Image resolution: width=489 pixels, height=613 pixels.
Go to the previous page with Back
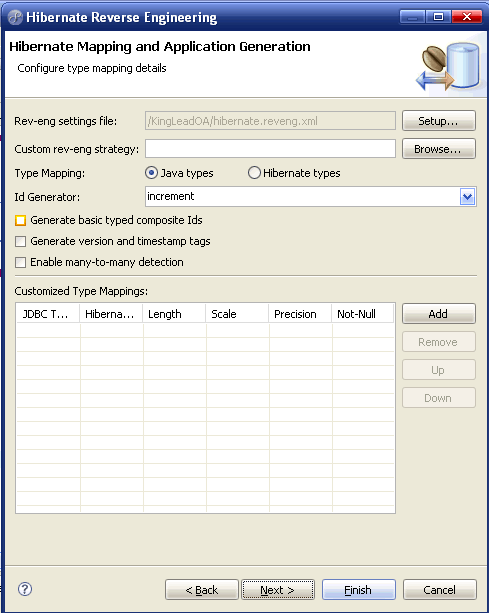coord(202,590)
